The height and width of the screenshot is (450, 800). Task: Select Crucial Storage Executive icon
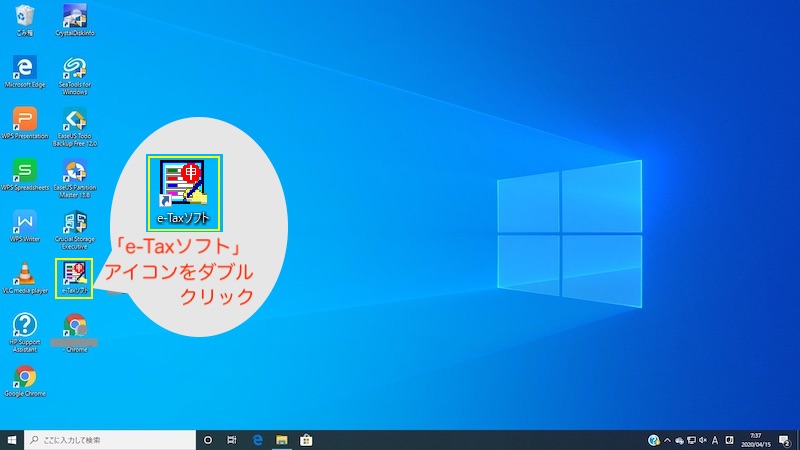(x=75, y=230)
